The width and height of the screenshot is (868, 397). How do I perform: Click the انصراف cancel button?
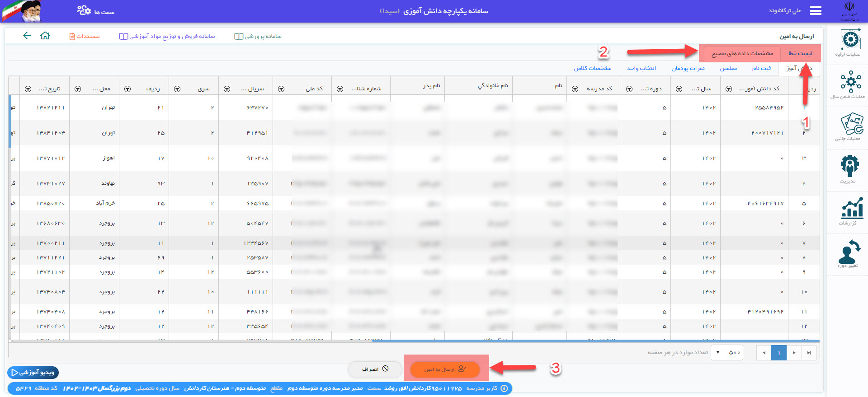375,369
